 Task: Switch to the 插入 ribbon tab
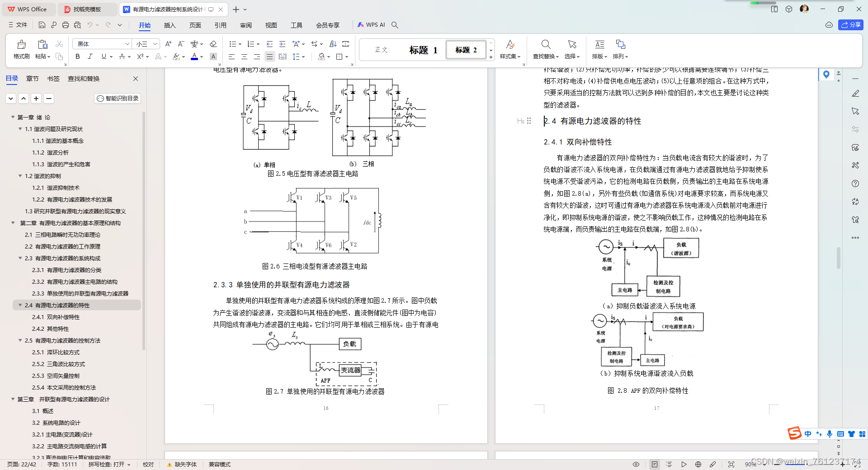(170, 25)
